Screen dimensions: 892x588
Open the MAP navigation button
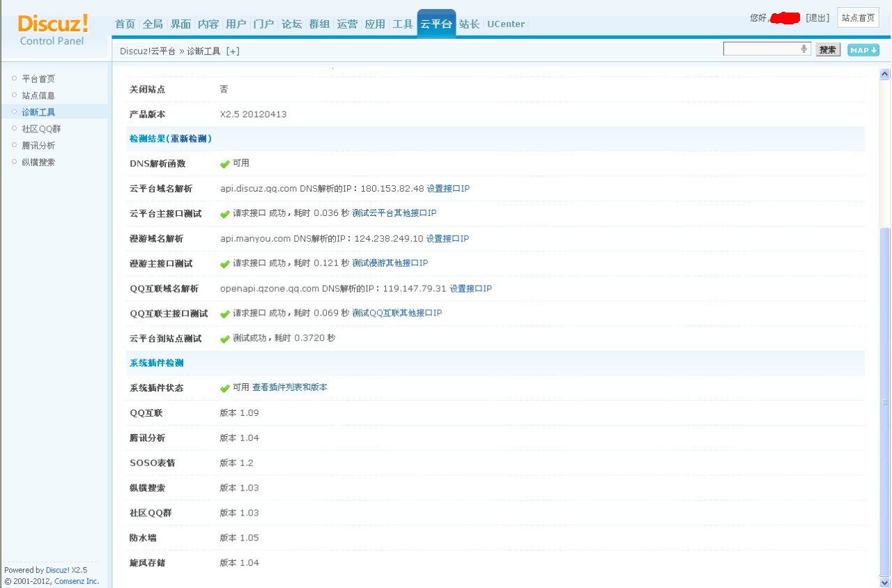863,50
